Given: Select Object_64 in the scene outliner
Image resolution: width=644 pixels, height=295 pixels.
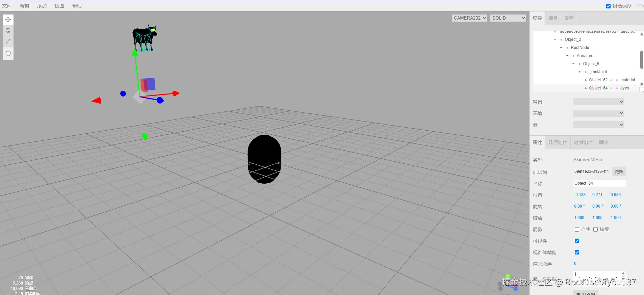Looking at the screenshot, I should tap(598, 88).
